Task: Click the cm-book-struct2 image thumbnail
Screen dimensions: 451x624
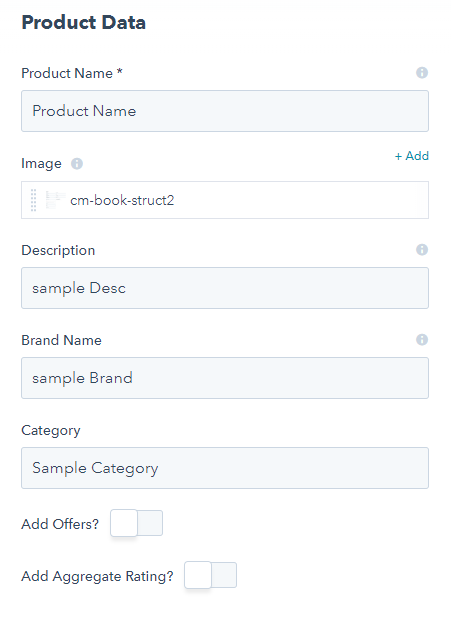Action: tap(55, 200)
